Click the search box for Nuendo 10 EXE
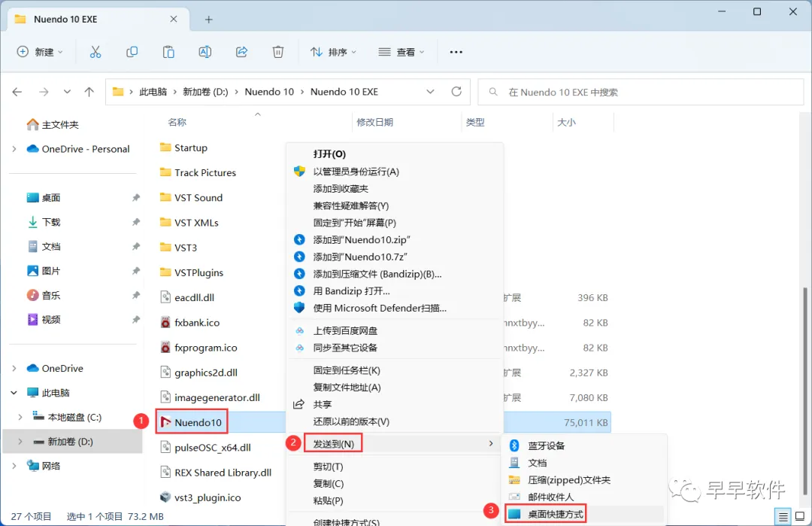 tap(641, 93)
